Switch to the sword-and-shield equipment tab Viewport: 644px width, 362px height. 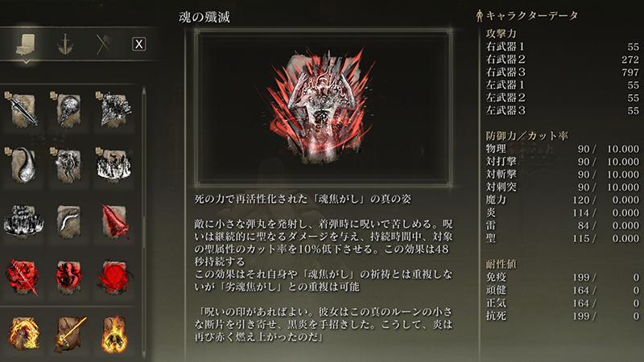65,44
